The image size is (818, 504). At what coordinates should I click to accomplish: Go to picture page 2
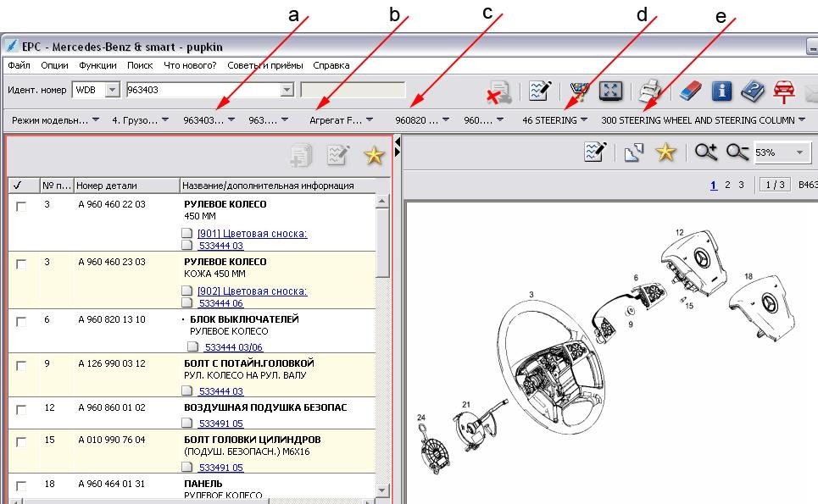tap(727, 185)
